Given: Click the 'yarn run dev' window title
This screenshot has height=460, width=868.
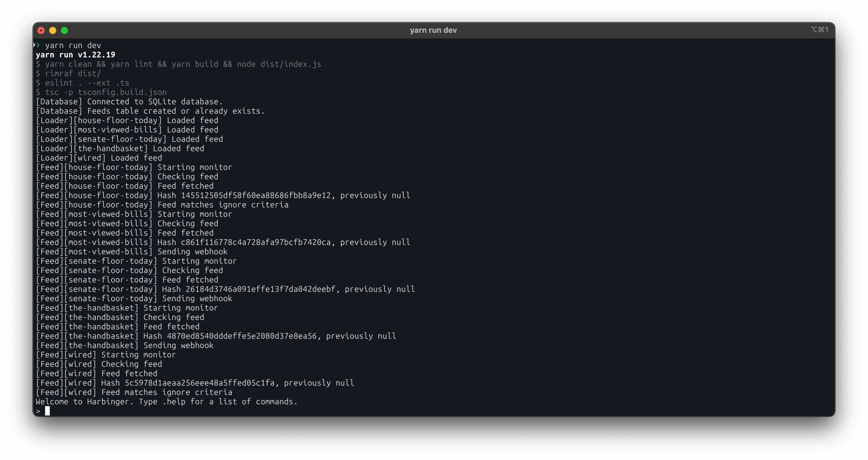Looking at the screenshot, I should pyautogui.click(x=433, y=30).
